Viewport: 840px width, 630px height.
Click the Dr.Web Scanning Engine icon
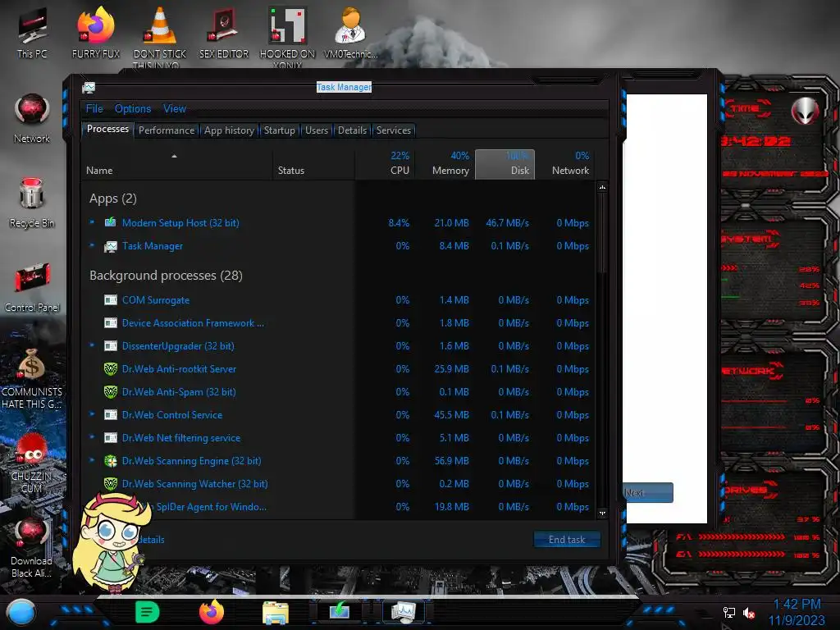pos(111,461)
